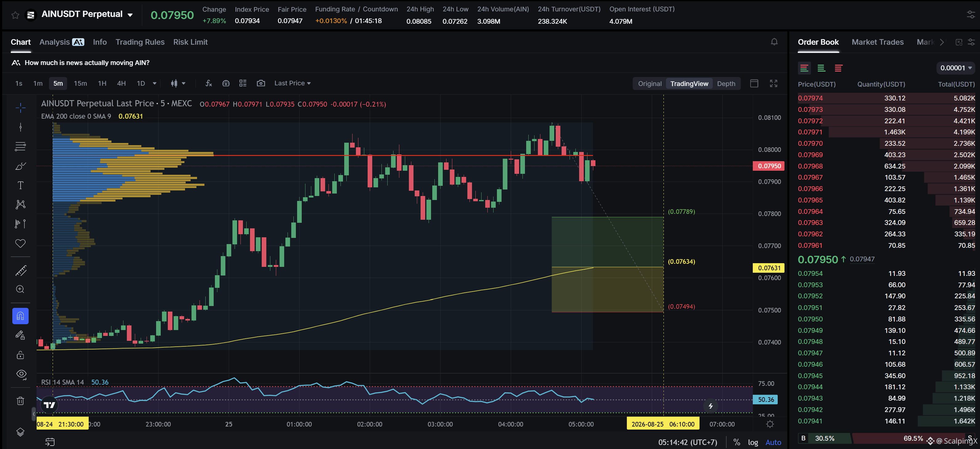Select the 1H timeframe
Image resolution: width=980 pixels, height=449 pixels.
pos(102,84)
